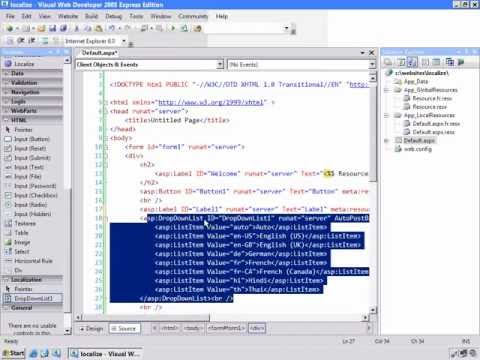The width and height of the screenshot is (480, 360).
Task: Open the Tools menu
Action: point(136,16)
